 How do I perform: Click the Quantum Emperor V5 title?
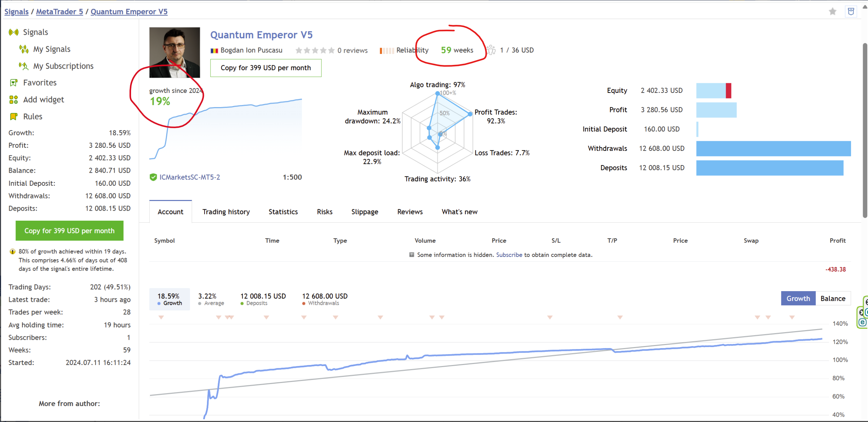pos(261,35)
